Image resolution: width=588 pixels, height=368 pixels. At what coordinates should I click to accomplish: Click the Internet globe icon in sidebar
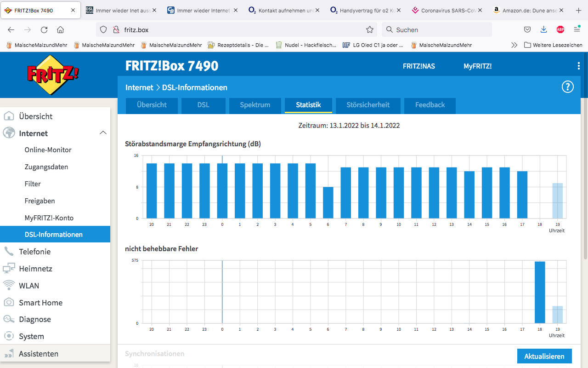tap(9, 133)
